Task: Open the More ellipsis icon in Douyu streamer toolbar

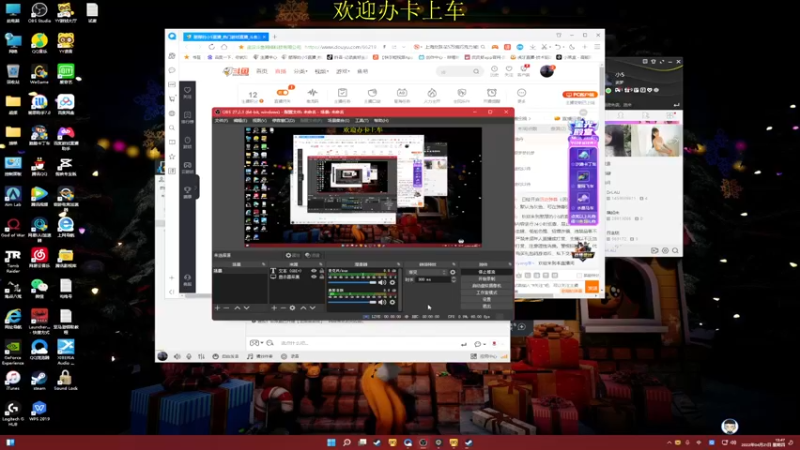Action: [x=521, y=94]
